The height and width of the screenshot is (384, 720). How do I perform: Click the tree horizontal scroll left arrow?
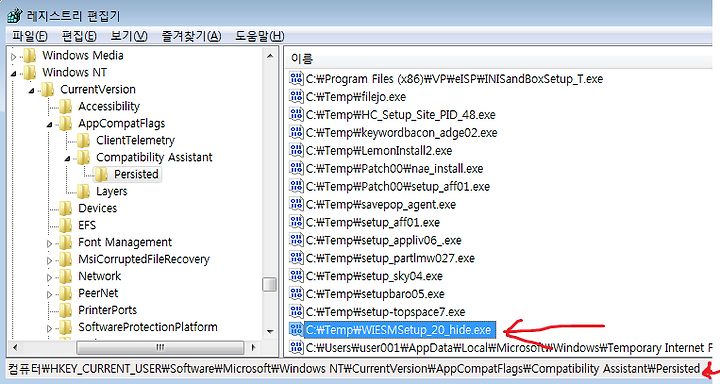coord(15,348)
